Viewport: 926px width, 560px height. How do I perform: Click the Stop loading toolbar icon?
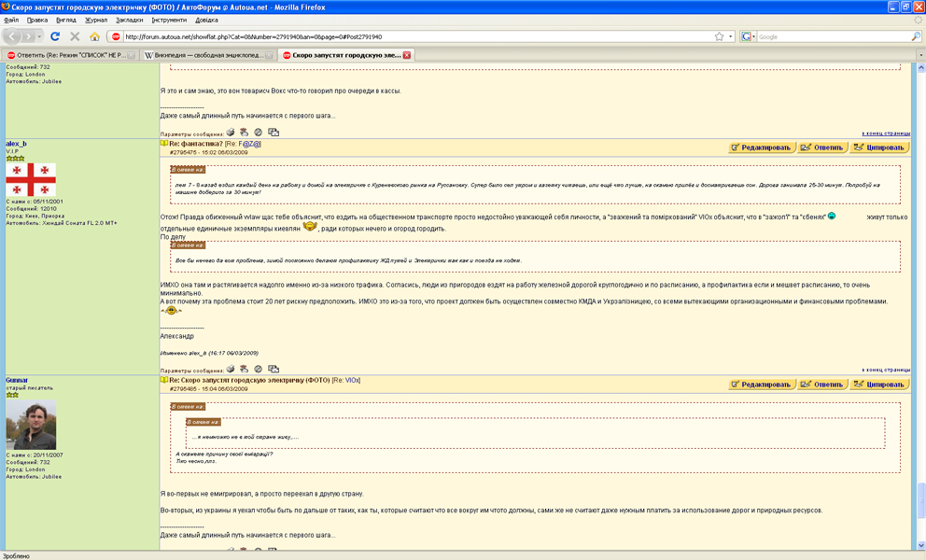click(x=75, y=36)
